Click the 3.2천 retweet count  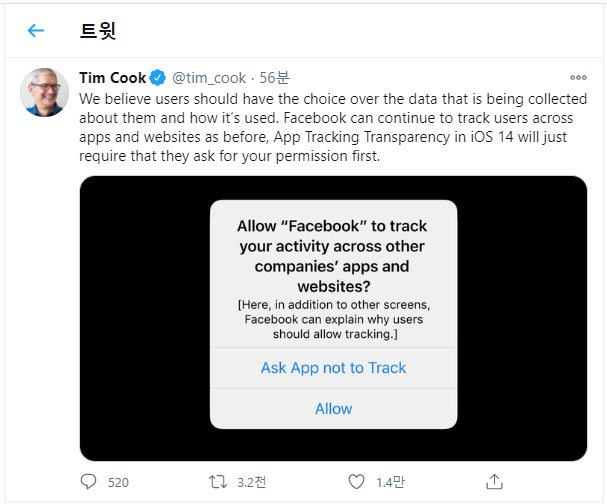pos(252,482)
